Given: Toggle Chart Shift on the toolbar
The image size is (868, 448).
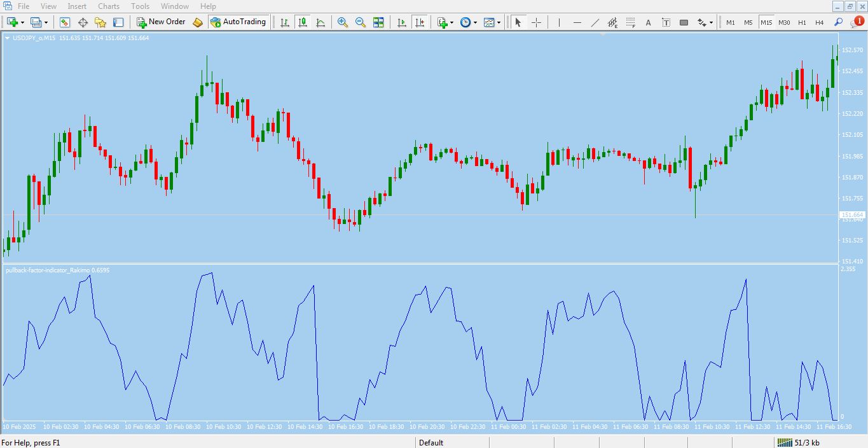Looking at the screenshot, I should point(419,22).
